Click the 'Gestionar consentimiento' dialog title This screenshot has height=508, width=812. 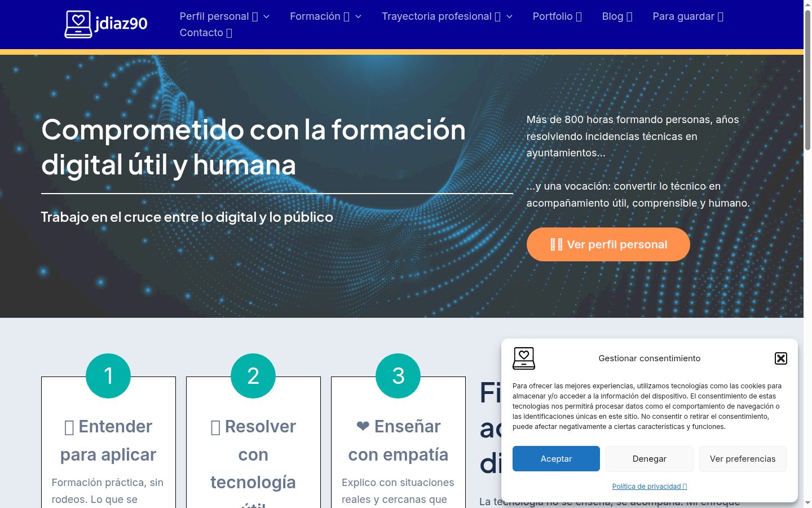(650, 358)
